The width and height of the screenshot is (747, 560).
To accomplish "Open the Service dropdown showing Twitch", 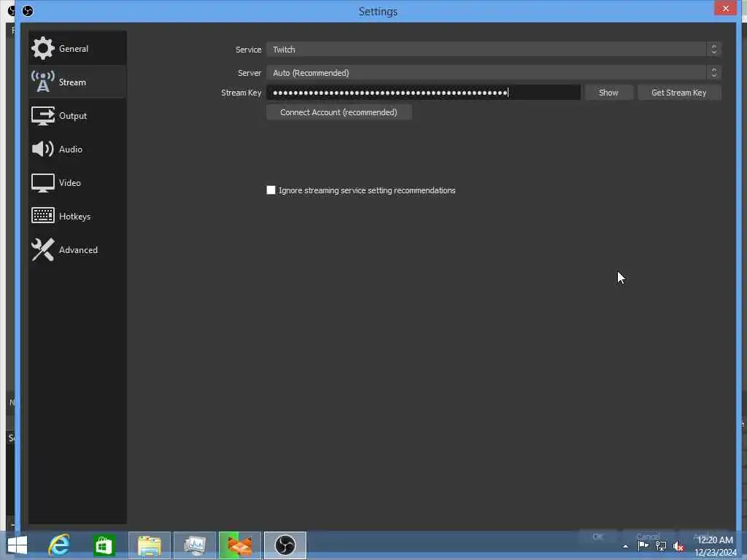I will (494, 49).
